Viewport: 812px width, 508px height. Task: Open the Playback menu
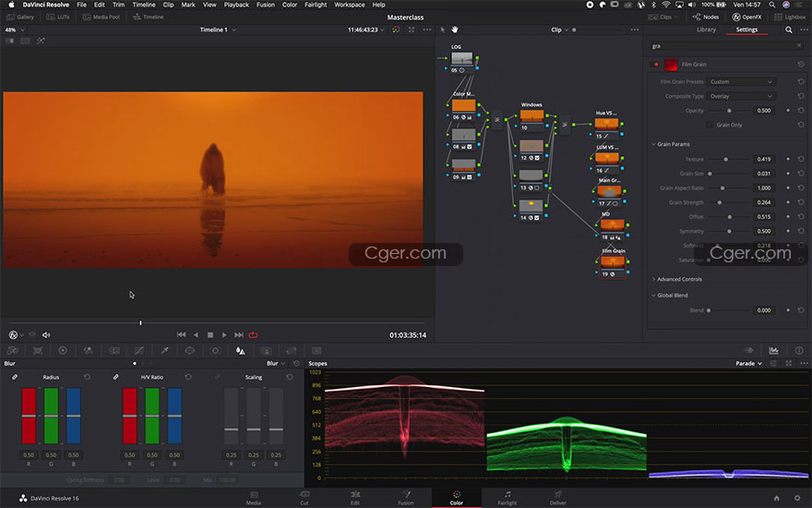236,5
